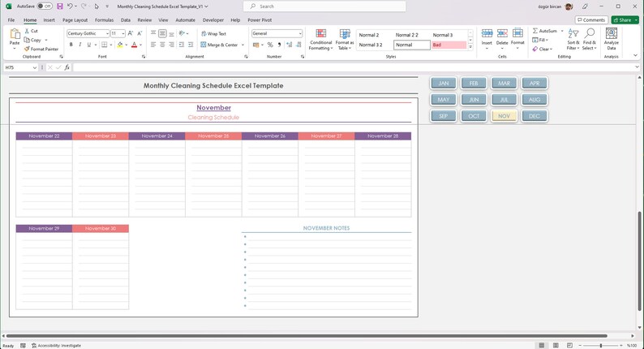Click the Delete cells icon
This screenshot has height=349, width=644.
[502, 34]
